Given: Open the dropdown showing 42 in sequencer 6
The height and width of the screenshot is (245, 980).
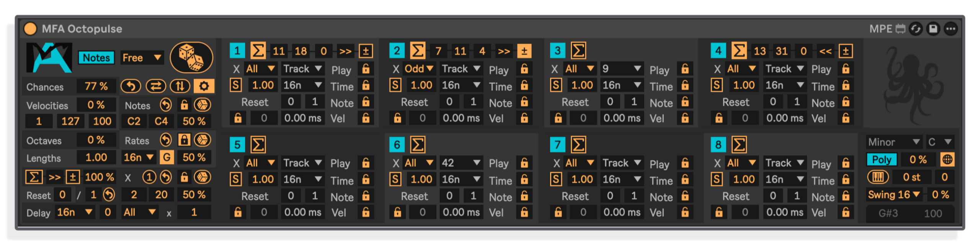Looking at the screenshot, I should coord(461,163).
